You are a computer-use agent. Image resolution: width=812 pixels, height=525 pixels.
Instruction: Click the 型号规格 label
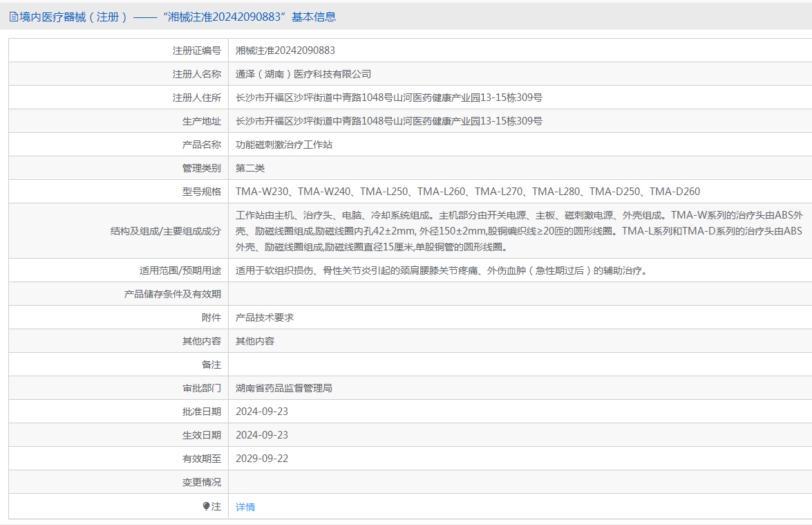202,191
